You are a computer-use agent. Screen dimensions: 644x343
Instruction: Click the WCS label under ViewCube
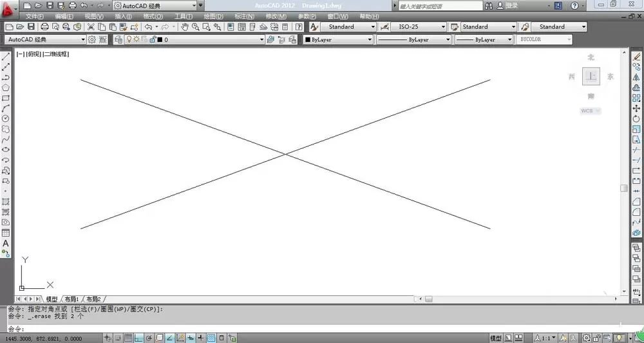pyautogui.click(x=590, y=111)
